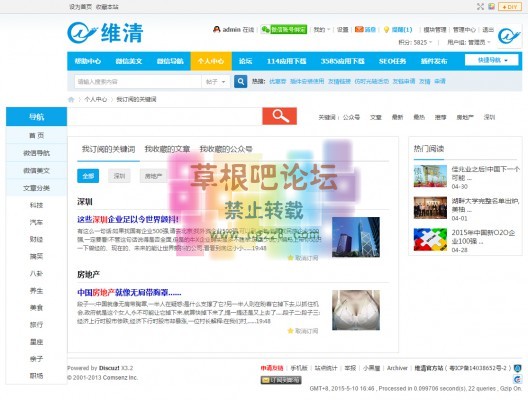The height and width of the screenshot is (400, 528).
Task: Click the blue swirl icon at footer bottom right
Action: (517, 379)
